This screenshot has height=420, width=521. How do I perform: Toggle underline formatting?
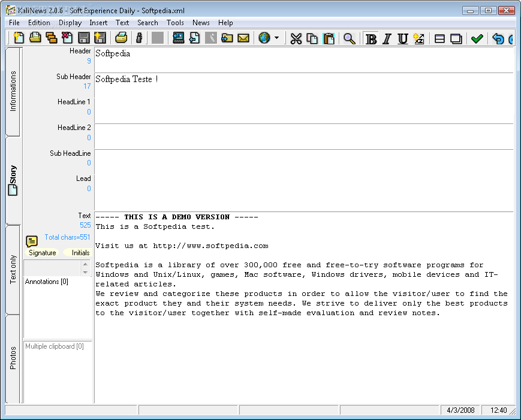403,38
